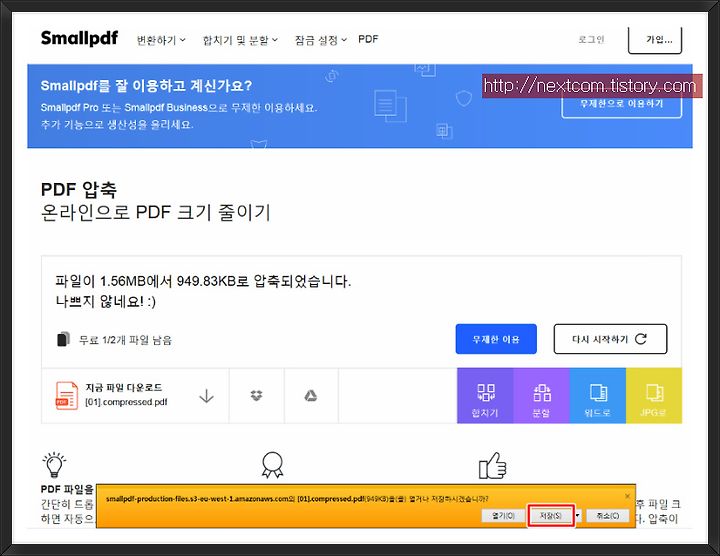Open the 합치기 merge tool tile
720x556 pixels.
coord(485,396)
